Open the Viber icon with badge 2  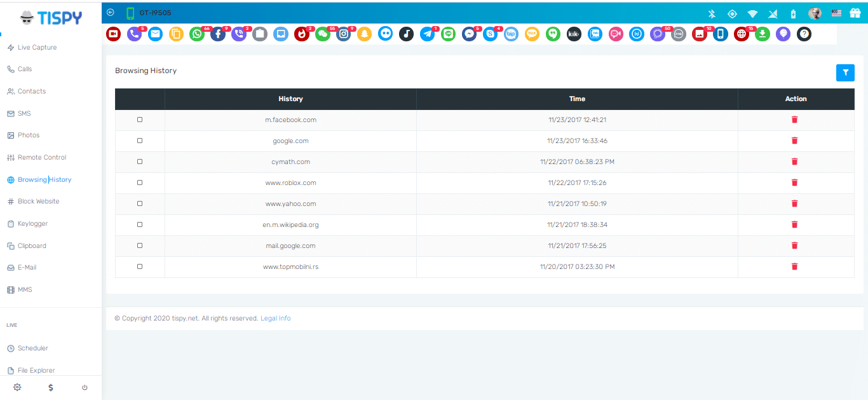coord(239,34)
